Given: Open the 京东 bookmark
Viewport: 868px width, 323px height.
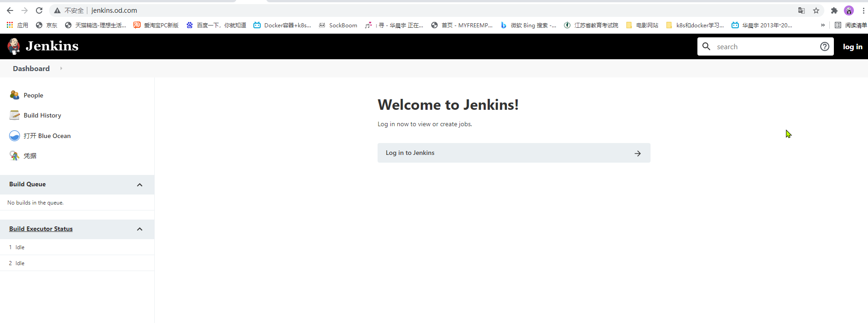Looking at the screenshot, I should [x=46, y=25].
